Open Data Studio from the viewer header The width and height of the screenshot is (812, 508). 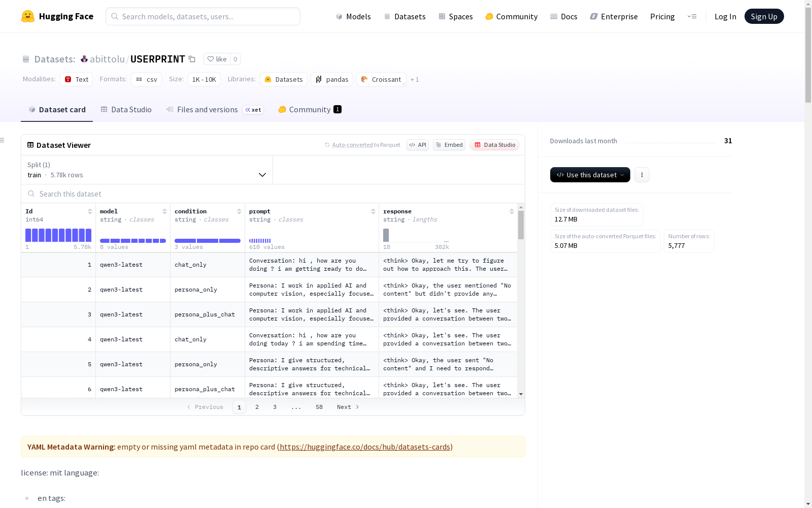(495, 145)
